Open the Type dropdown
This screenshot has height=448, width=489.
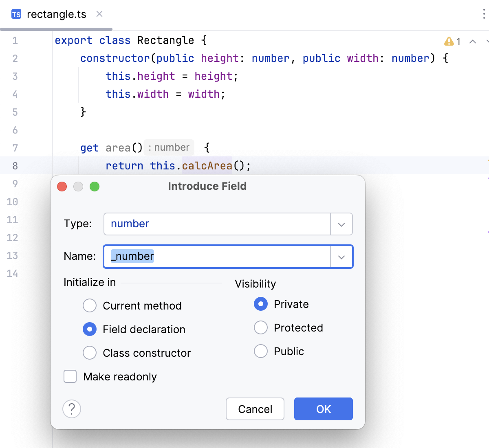click(x=341, y=224)
